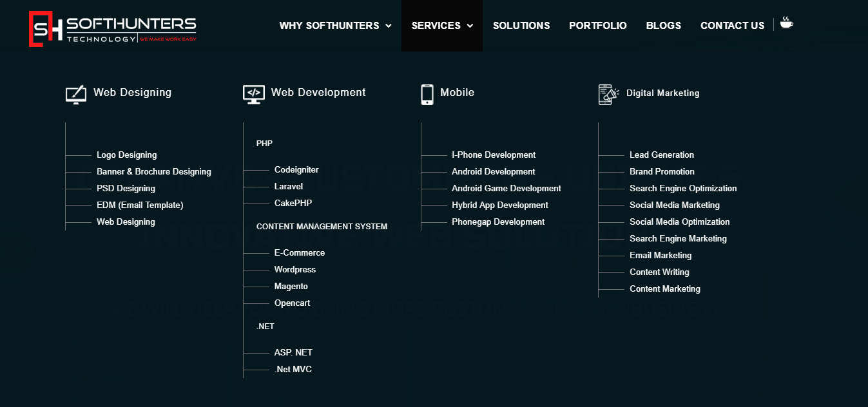Screen dimensions: 868x407
Task: Choose Content Writing link
Action: [x=660, y=272]
